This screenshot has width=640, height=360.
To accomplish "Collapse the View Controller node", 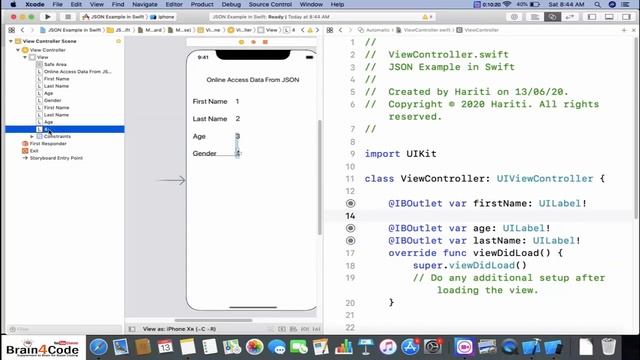I will point(18,50).
